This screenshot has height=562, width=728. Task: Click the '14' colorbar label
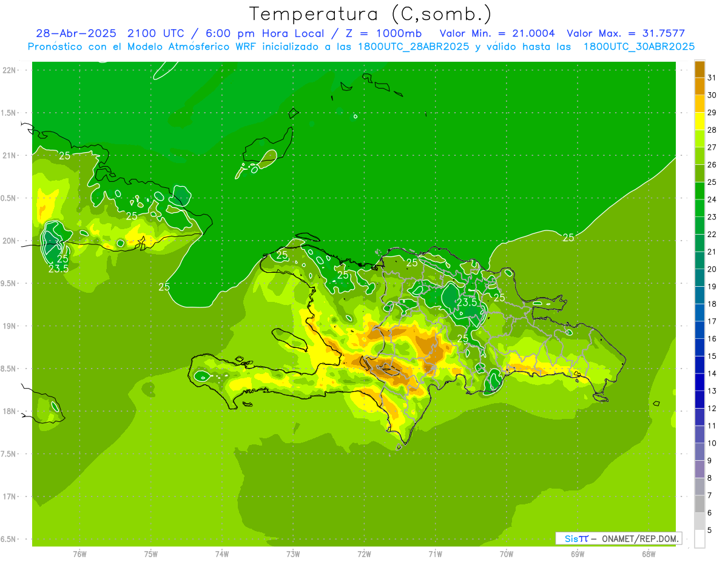pos(712,374)
